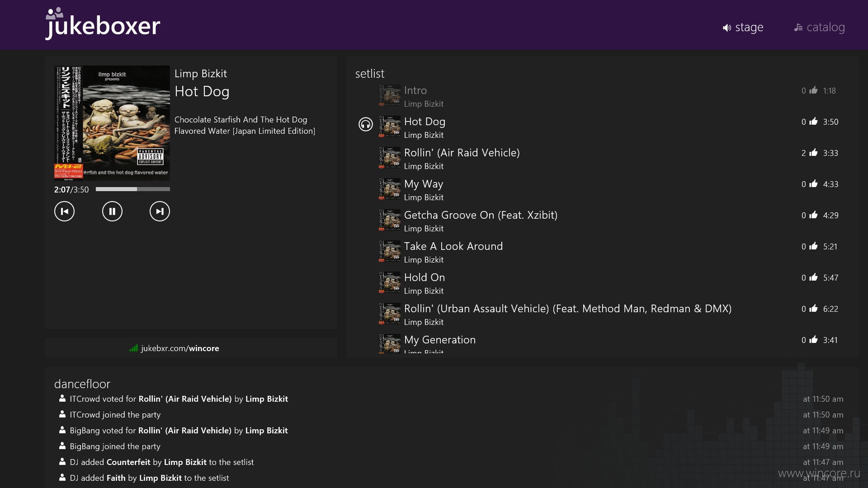Pause the current song
This screenshot has width=868, height=488.
tap(112, 211)
